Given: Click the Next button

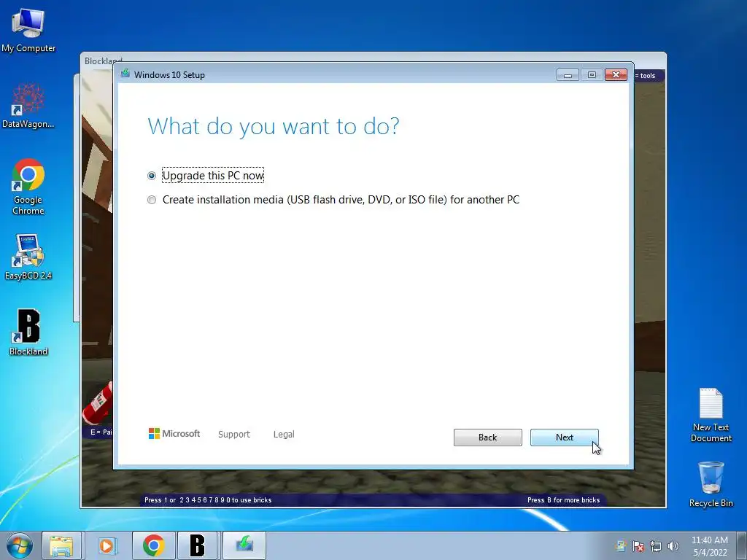Looking at the screenshot, I should (564, 437).
